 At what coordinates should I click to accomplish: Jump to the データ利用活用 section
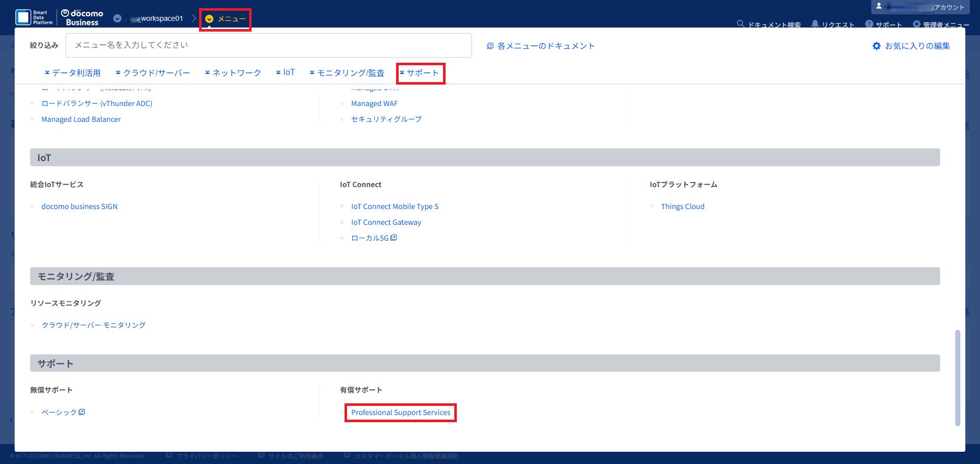point(72,73)
